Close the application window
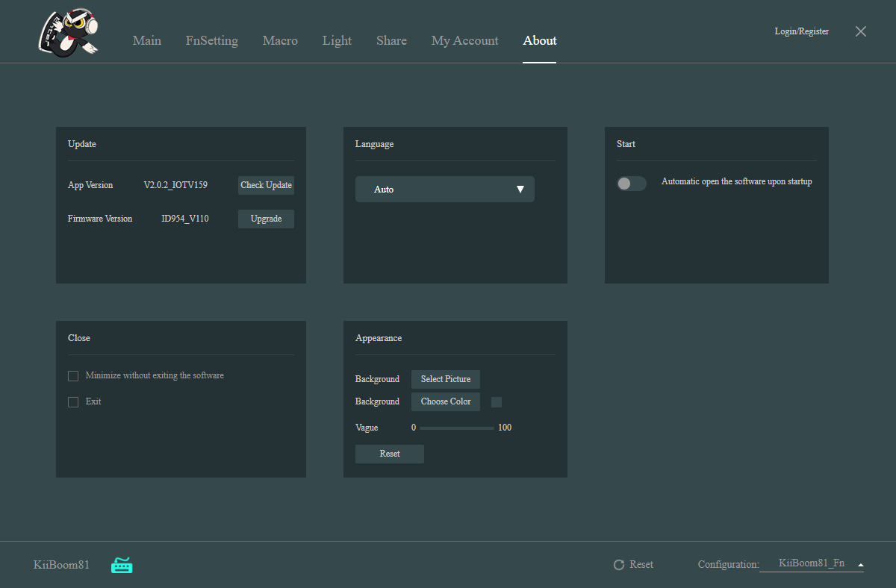This screenshot has height=588, width=896. [861, 31]
